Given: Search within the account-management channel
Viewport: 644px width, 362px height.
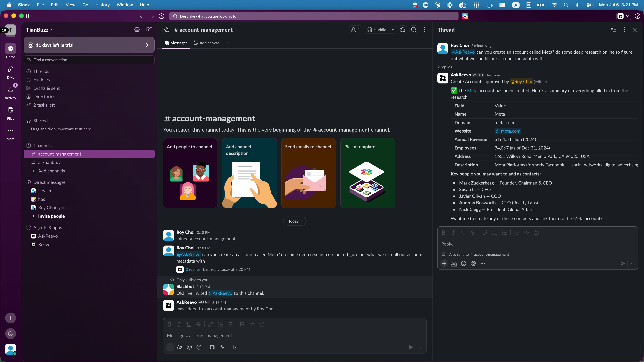Looking at the screenshot, I should [x=414, y=30].
